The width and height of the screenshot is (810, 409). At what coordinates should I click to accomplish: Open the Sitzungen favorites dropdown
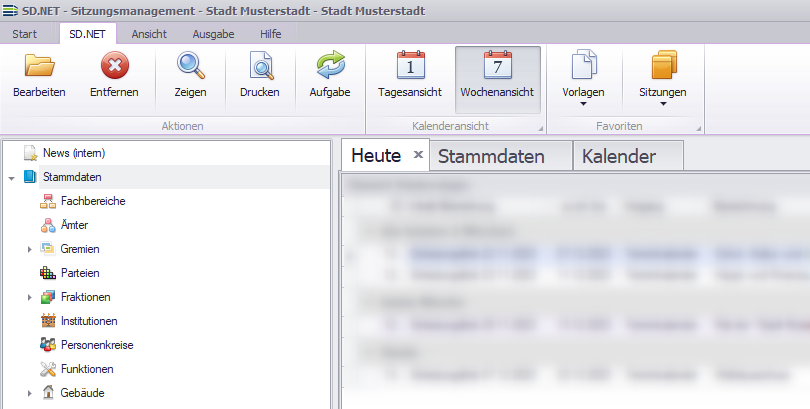click(x=662, y=76)
